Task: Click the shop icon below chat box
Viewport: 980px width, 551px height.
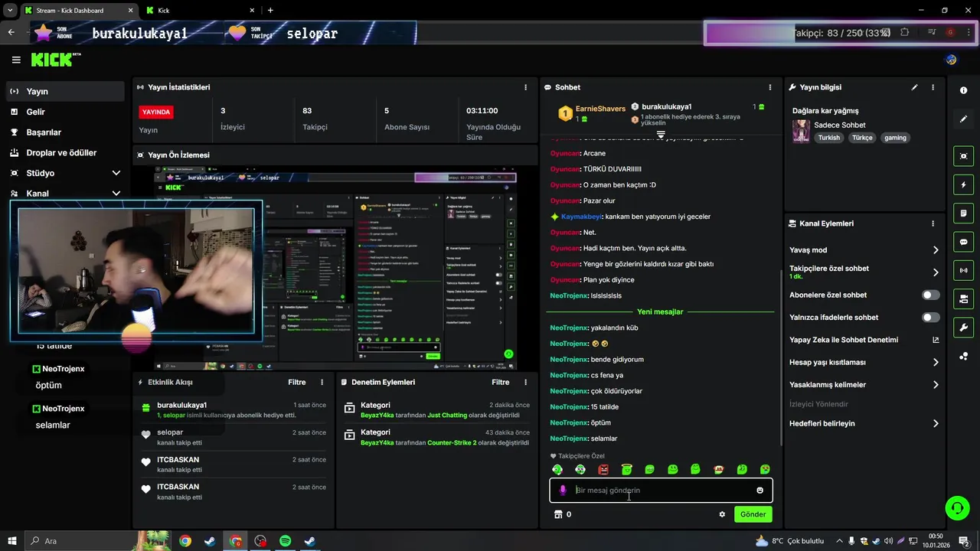Action: 558,514
